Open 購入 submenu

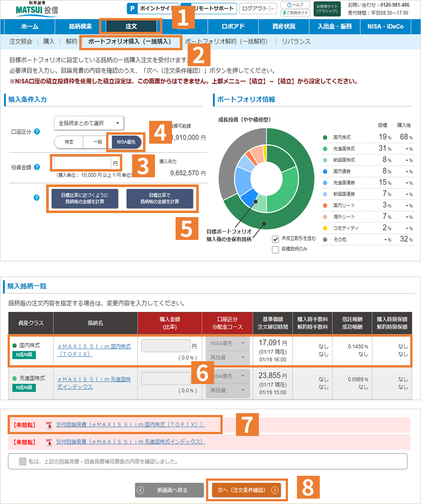point(49,42)
